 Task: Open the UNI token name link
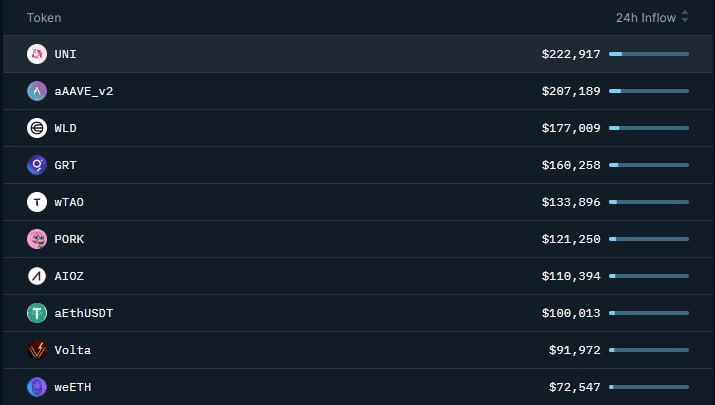click(x=65, y=54)
